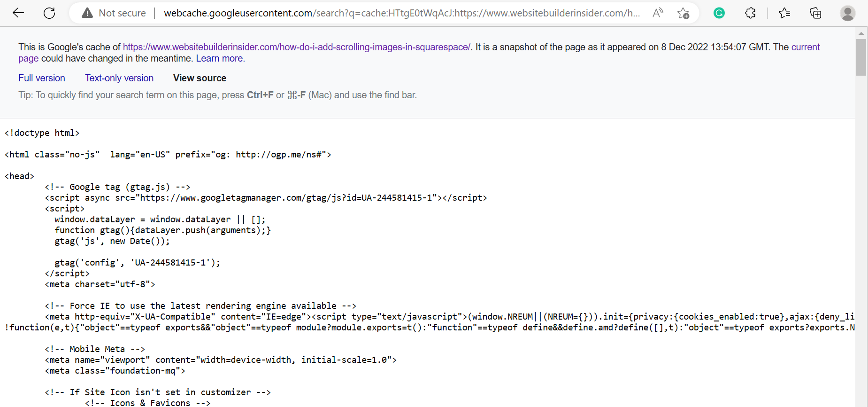868x407 pixels.
Task: Select the View source option
Action: [x=200, y=78]
